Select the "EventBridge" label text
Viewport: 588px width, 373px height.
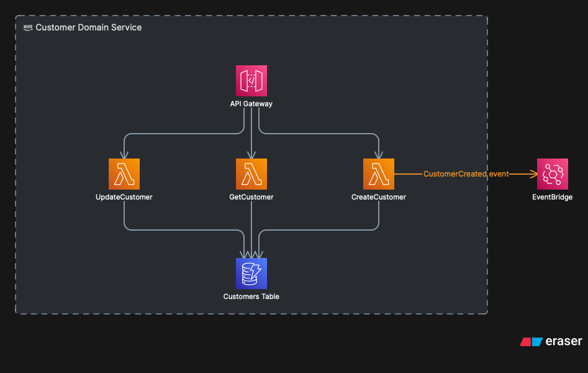tap(553, 197)
